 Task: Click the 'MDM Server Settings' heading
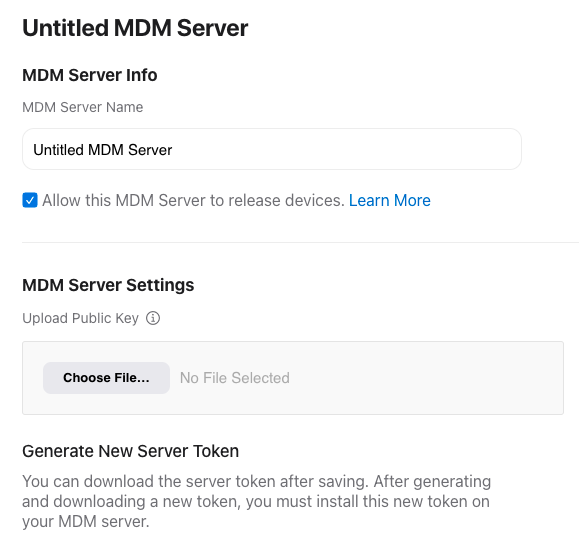(108, 285)
